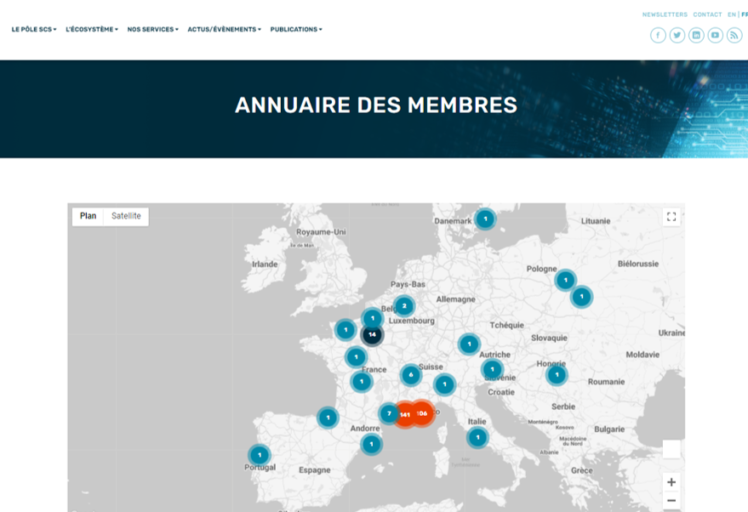Viewport: 748px width, 512px height.
Task: Click the marker below Italie label
Action: (x=478, y=437)
